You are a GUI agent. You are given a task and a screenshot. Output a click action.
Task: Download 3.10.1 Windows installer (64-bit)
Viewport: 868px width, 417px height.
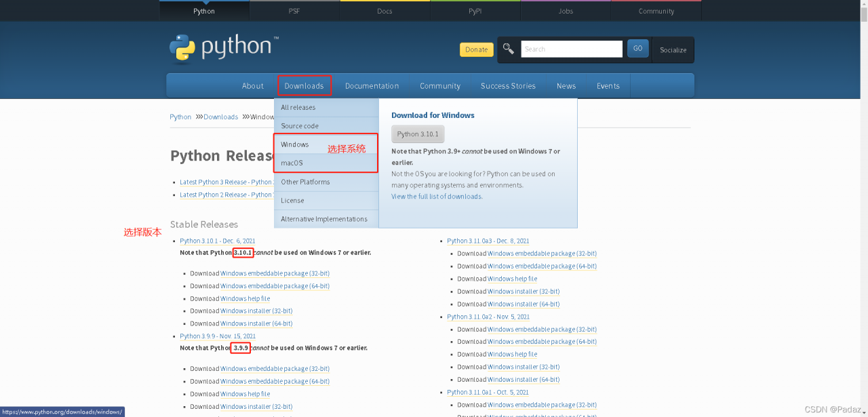tap(256, 324)
